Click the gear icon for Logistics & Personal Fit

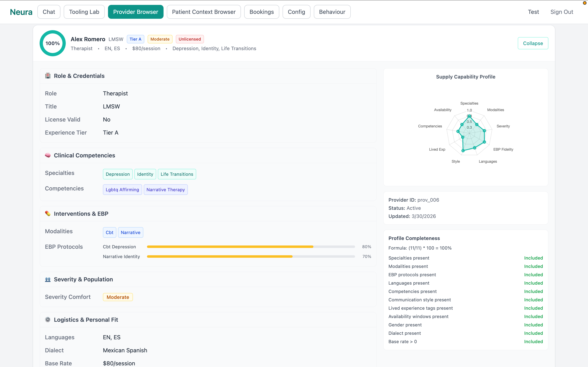point(48,320)
